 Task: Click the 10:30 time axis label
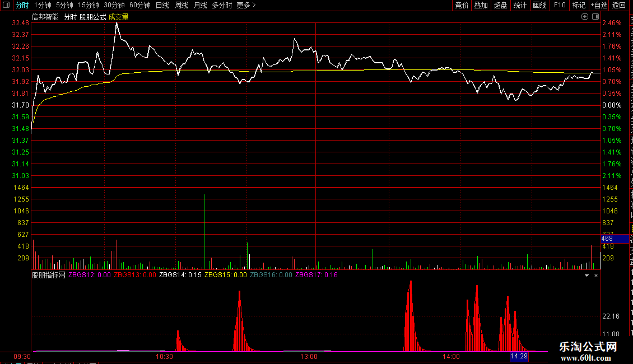pos(164,357)
